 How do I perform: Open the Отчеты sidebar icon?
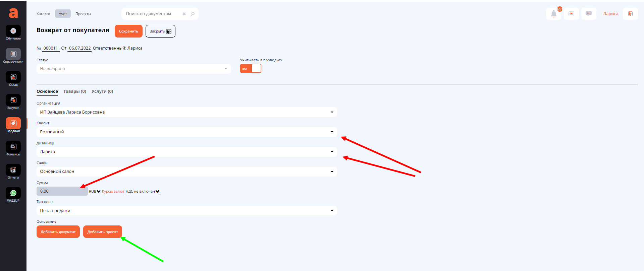13,170
